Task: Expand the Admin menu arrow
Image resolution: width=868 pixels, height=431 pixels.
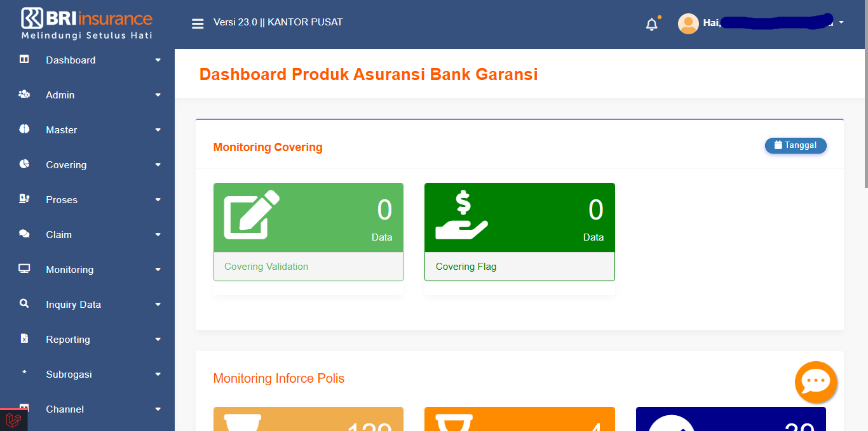Action: [x=158, y=95]
